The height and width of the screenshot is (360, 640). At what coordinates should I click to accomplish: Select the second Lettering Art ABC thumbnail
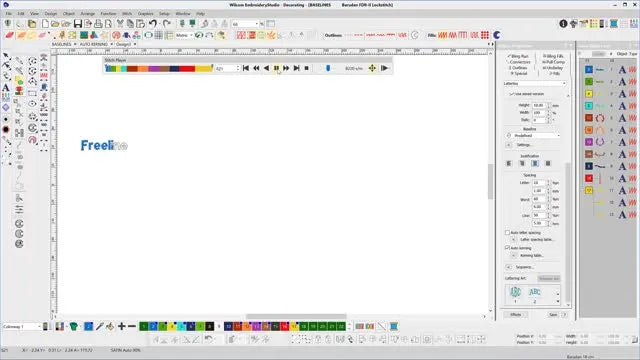coord(535,292)
